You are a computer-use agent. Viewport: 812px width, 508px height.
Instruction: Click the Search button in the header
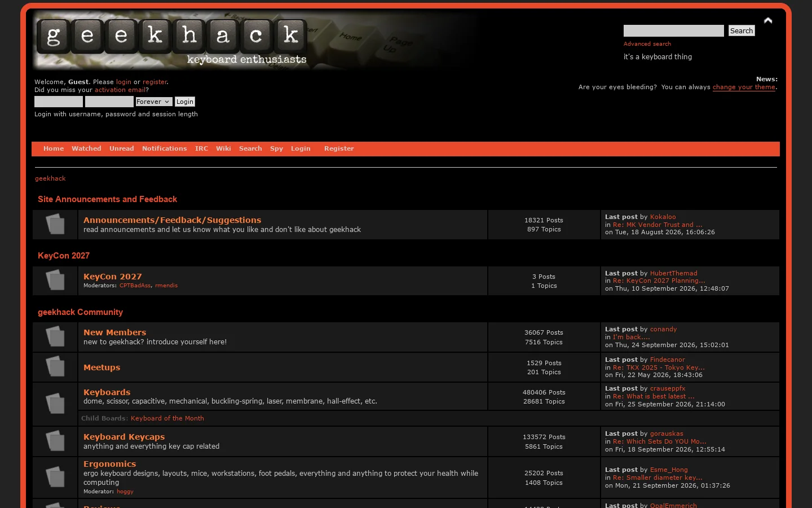(742, 30)
